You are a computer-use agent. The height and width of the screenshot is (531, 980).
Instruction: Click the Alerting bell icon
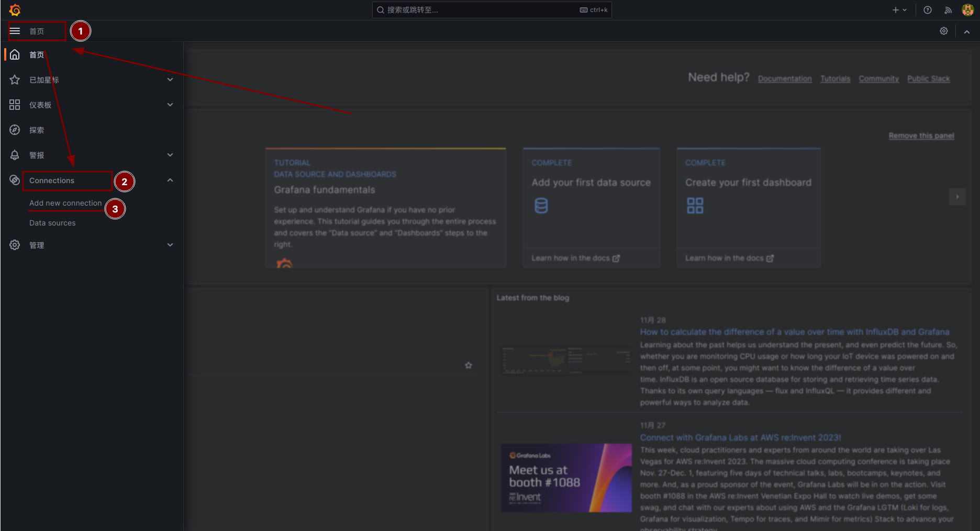15,155
